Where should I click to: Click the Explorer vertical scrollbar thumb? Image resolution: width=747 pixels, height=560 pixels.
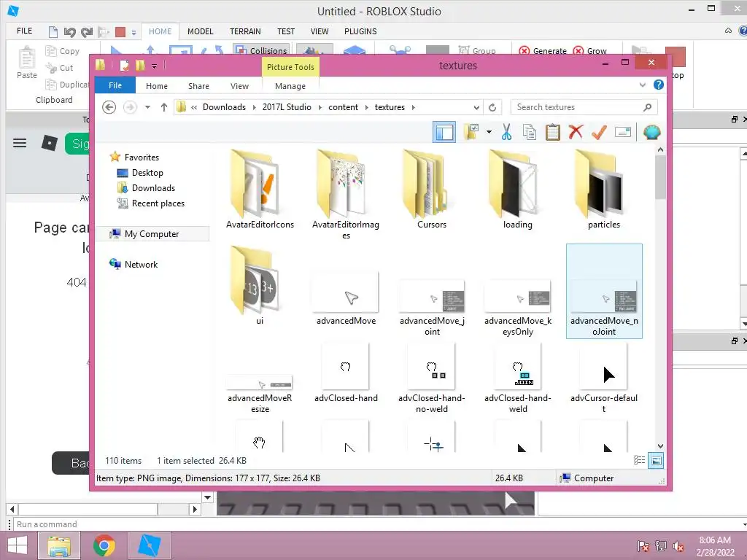(x=660, y=177)
